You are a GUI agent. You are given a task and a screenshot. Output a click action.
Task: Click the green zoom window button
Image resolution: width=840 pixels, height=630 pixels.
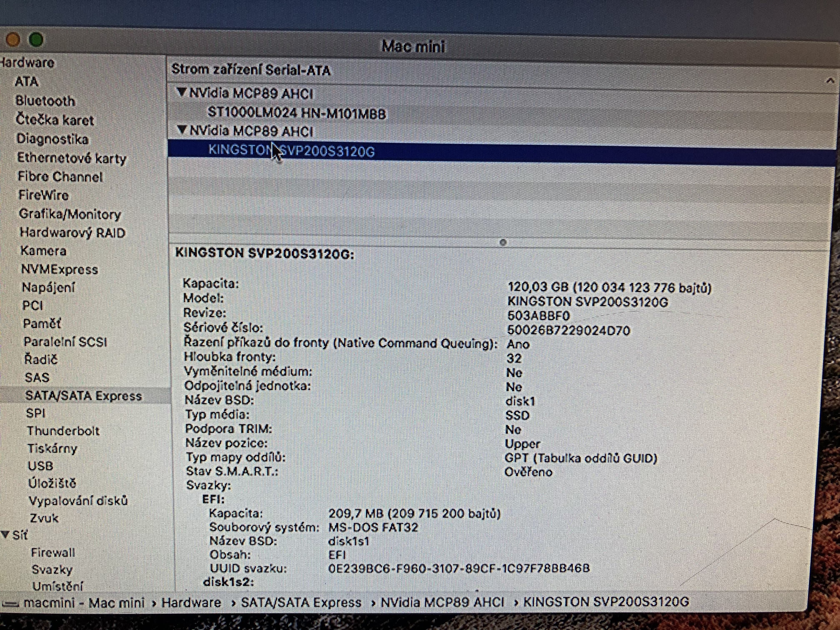click(x=36, y=40)
